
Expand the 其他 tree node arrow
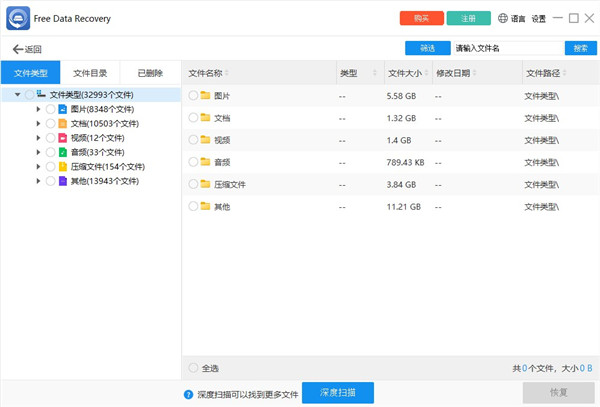click(x=38, y=181)
